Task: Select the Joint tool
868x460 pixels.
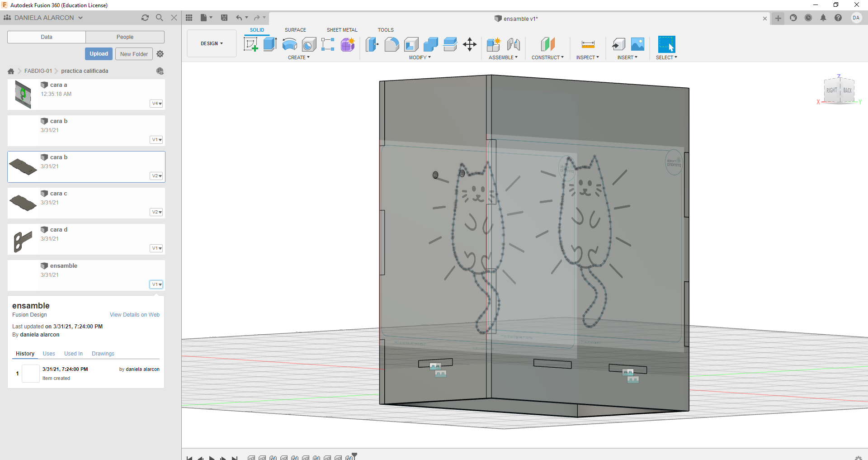Action: (514, 44)
